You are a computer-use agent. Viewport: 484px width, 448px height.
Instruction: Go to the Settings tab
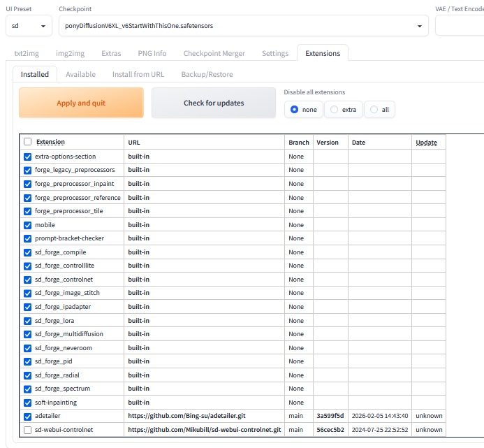pyautogui.click(x=275, y=53)
